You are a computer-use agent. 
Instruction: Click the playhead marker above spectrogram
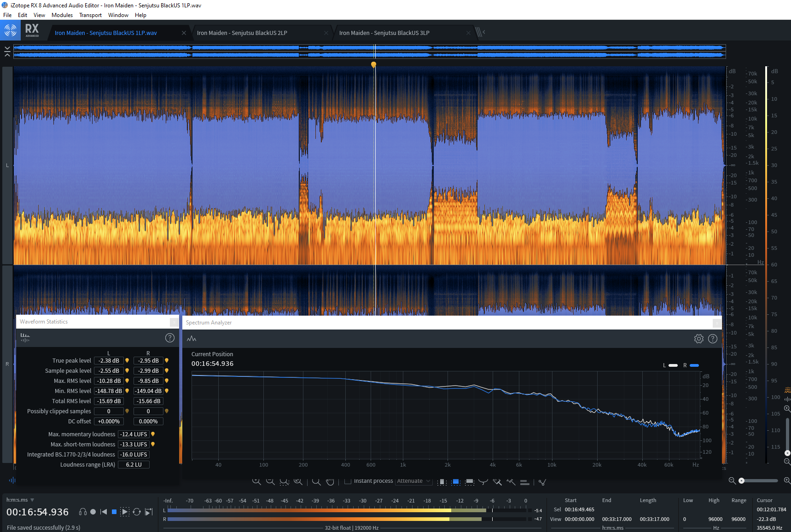coord(373,64)
